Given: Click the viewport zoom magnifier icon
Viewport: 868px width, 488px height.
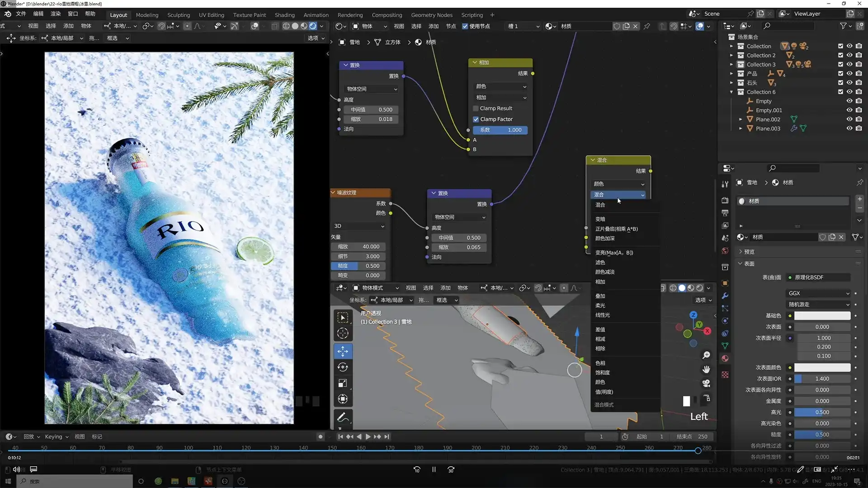Looking at the screenshot, I should tap(706, 356).
